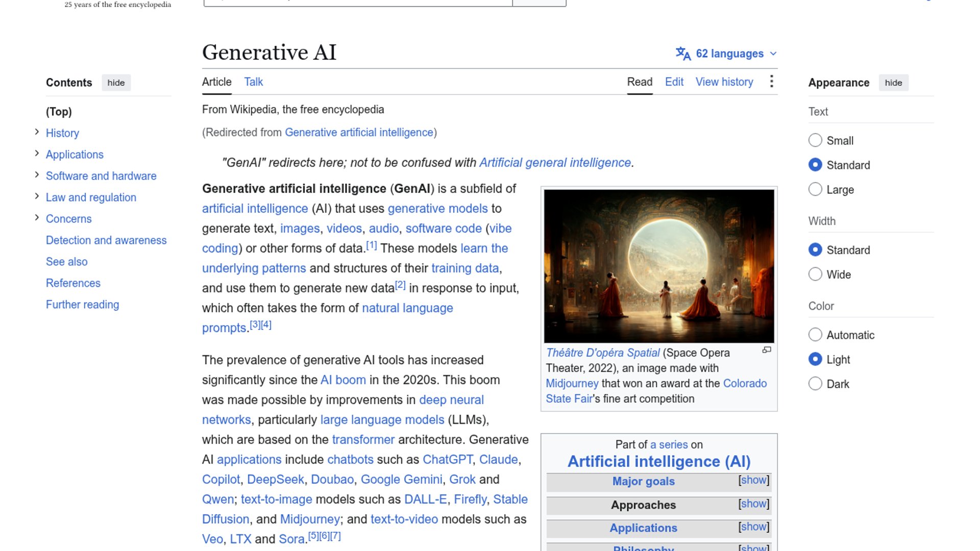The image size is (980, 551).
Task: Select Light color mode
Action: click(815, 359)
